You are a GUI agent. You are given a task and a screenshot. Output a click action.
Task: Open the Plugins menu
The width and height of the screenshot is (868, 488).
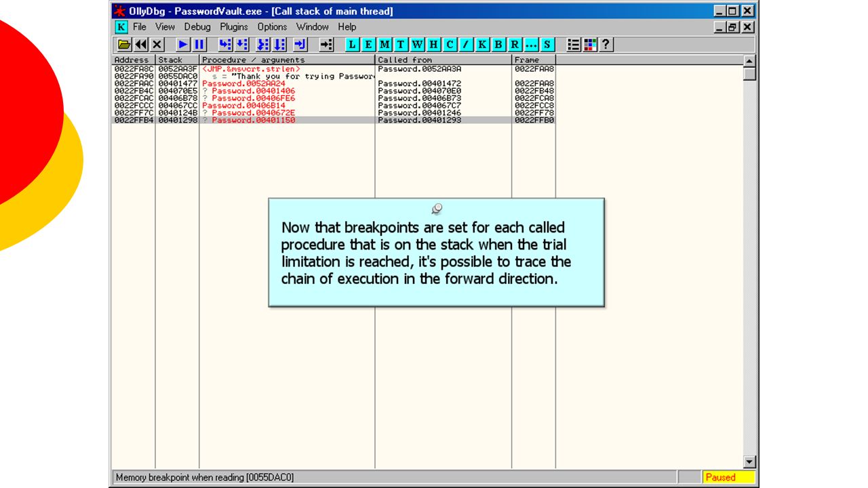pos(234,27)
